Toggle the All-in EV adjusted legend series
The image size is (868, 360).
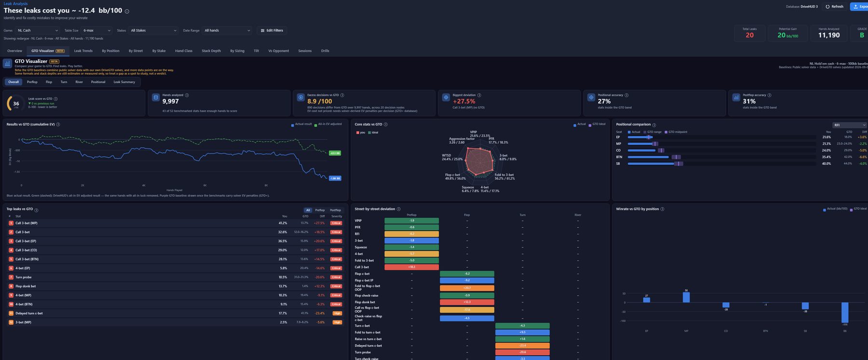(x=328, y=125)
